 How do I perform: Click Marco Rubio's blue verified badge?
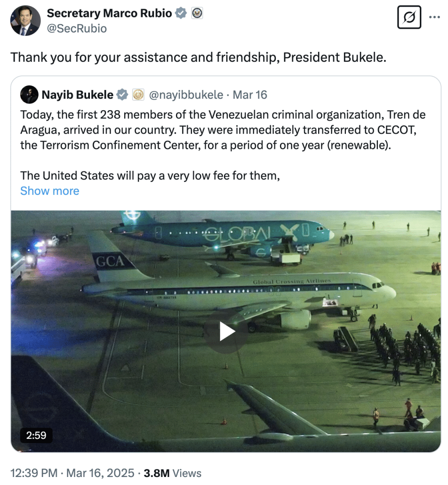tap(181, 13)
